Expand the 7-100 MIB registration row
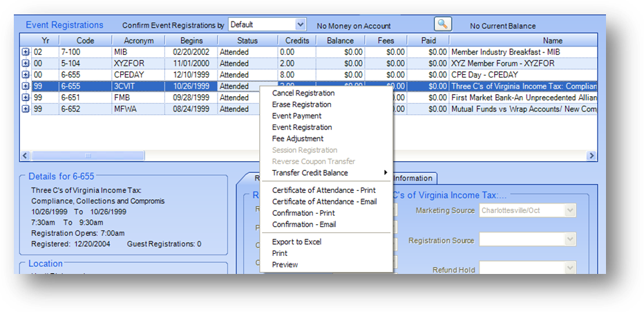This screenshot has width=644, height=312. pos(26,52)
